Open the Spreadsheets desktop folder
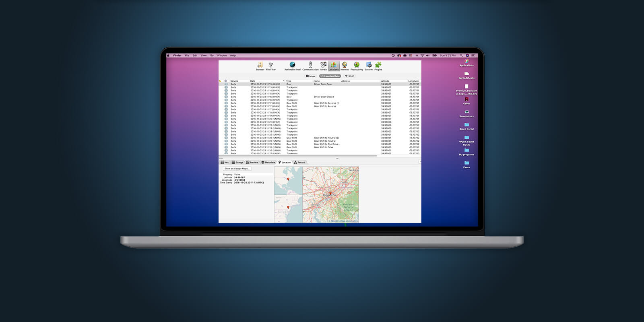 466,75
